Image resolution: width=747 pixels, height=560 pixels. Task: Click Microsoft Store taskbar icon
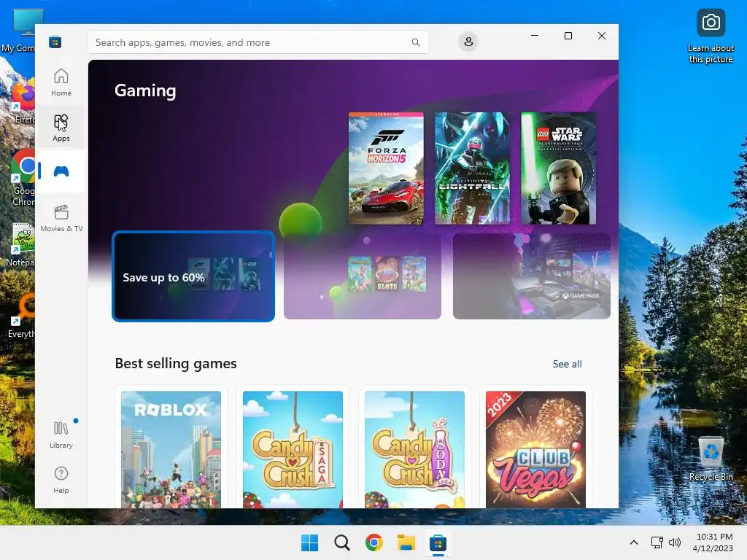coord(438,542)
